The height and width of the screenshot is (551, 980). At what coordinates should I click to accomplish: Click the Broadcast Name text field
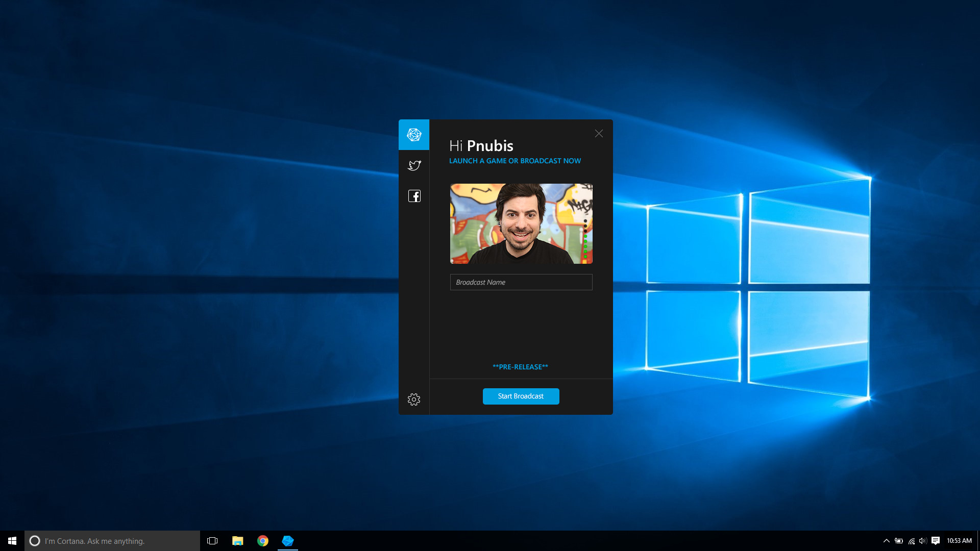[521, 282]
